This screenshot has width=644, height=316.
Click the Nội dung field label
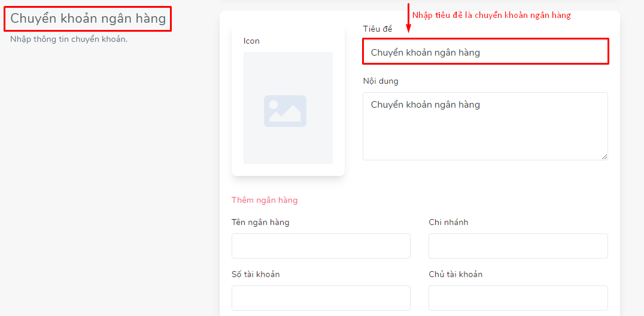point(380,81)
